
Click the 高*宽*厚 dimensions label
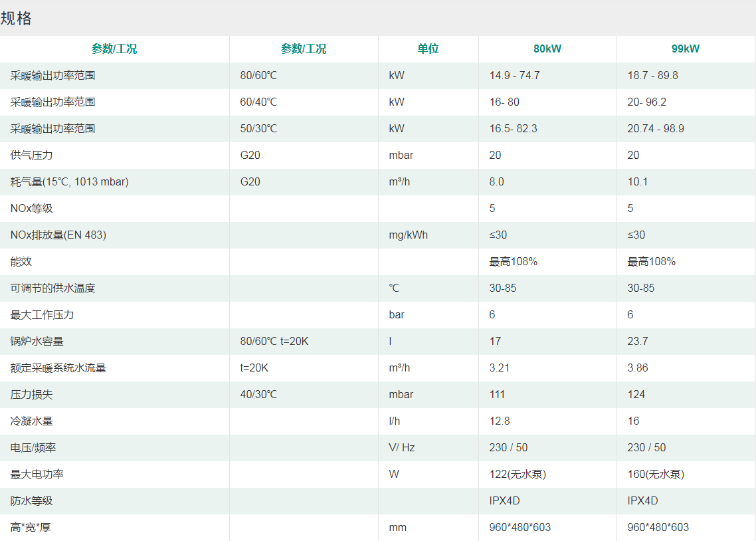point(31,527)
